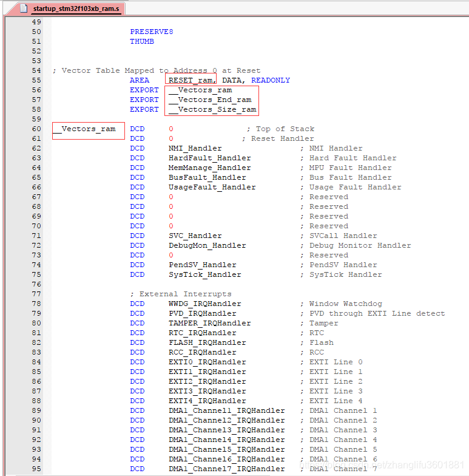Click PVD_IRQHandler on line 79
Image resolution: width=469 pixels, height=476 pixels.
pos(203,313)
